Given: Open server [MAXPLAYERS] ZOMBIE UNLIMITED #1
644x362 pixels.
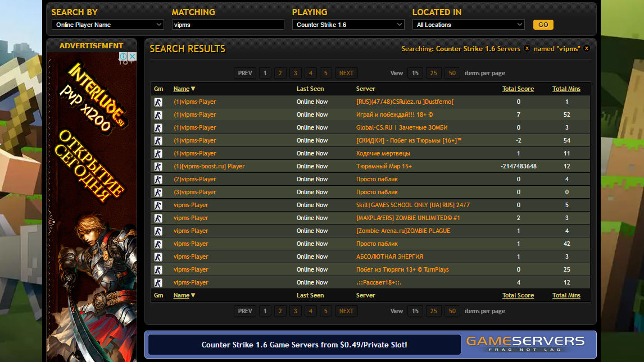Looking at the screenshot, I should point(408,218).
